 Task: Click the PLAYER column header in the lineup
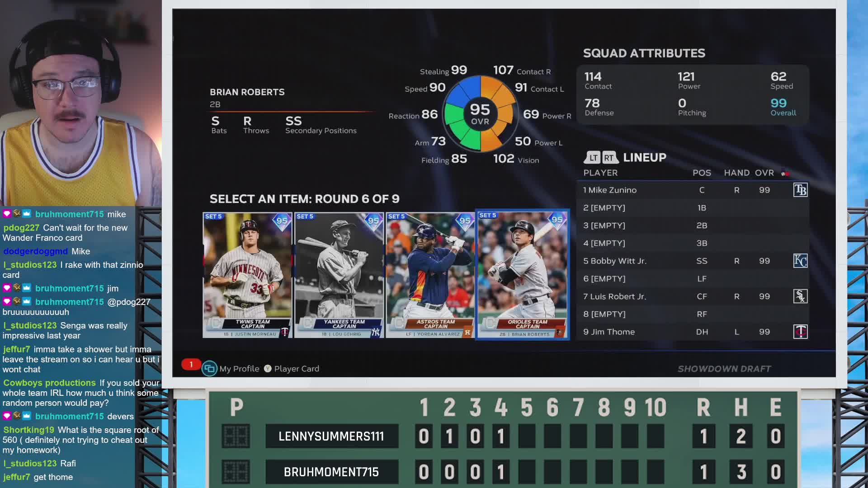click(600, 173)
